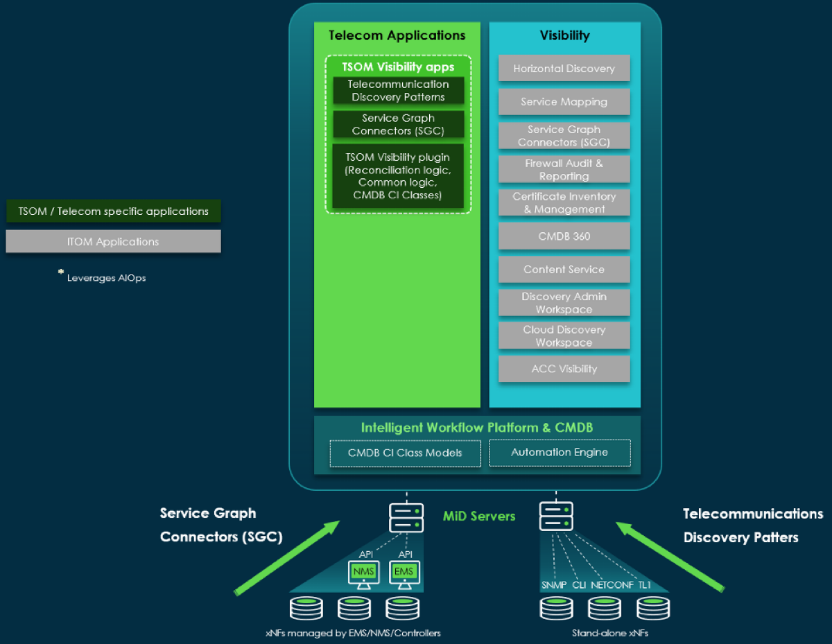
Task: Click the NETCONF protocol label
Action: (612, 585)
